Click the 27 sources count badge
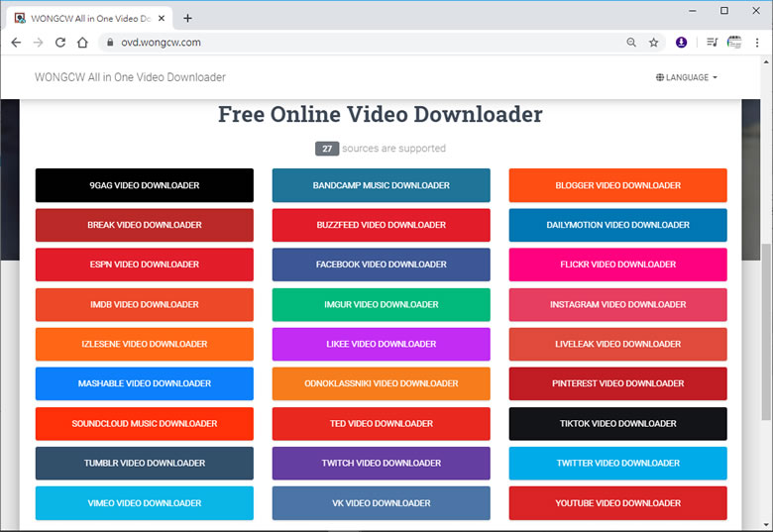 [327, 149]
